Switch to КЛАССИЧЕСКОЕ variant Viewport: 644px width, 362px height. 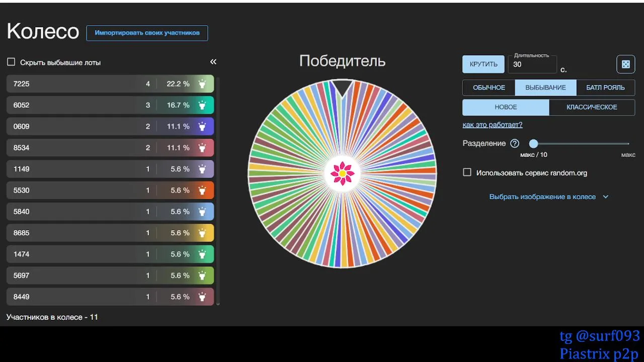tap(592, 107)
